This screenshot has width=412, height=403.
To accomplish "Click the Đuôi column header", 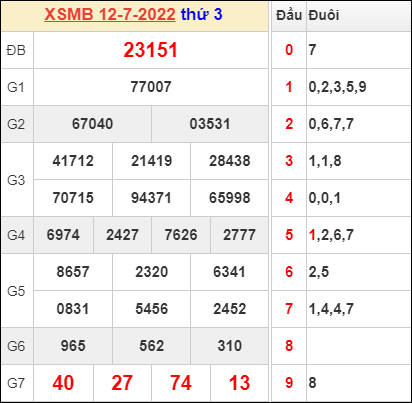I will (x=324, y=15).
